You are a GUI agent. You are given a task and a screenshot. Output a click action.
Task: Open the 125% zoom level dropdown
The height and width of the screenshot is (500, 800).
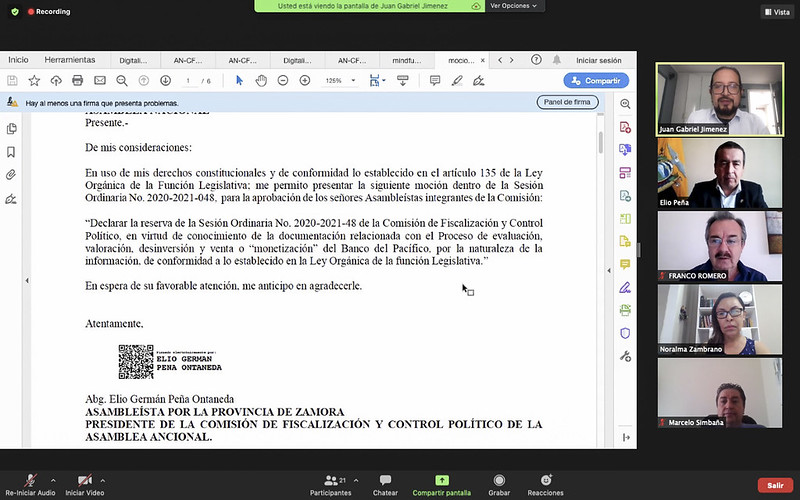(x=339, y=81)
